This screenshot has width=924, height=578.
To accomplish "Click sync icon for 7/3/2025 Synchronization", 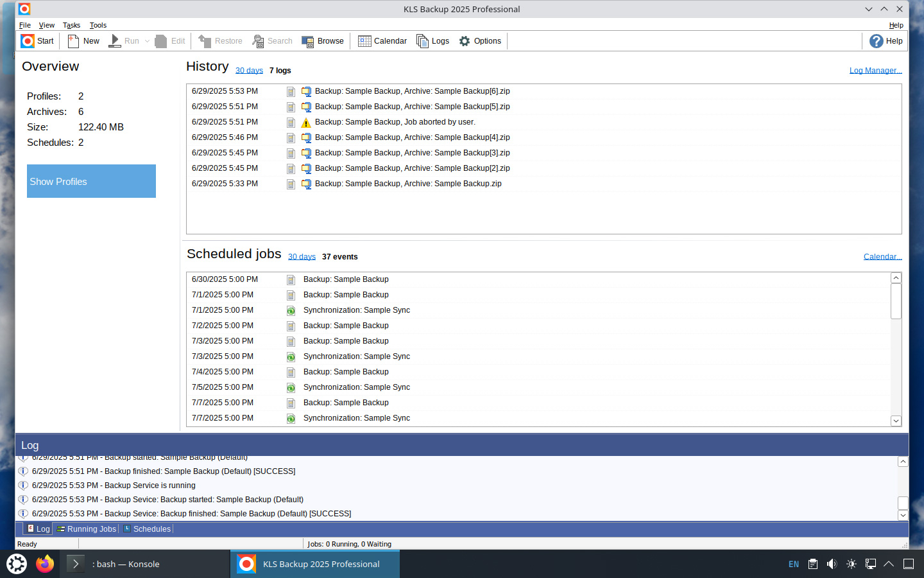I will click(x=291, y=357).
